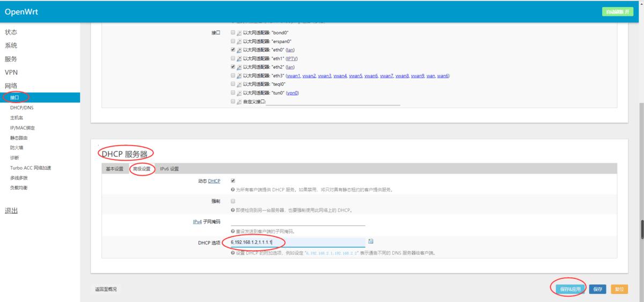Click the ethernet adapter icon for erspan0
644x302 pixels.
(239, 41)
